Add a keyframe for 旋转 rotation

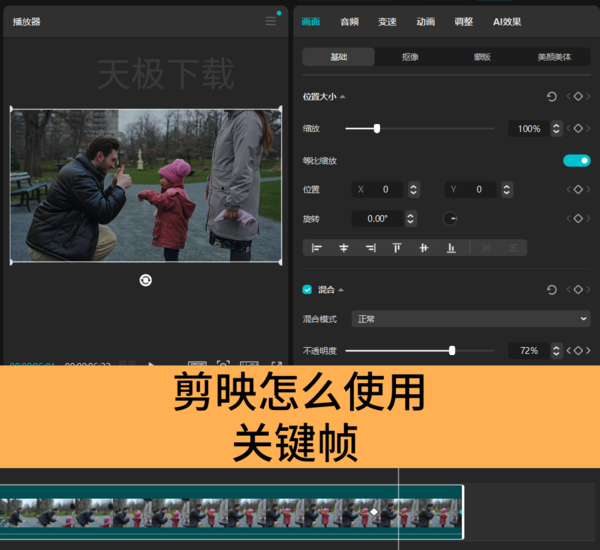[x=578, y=219]
